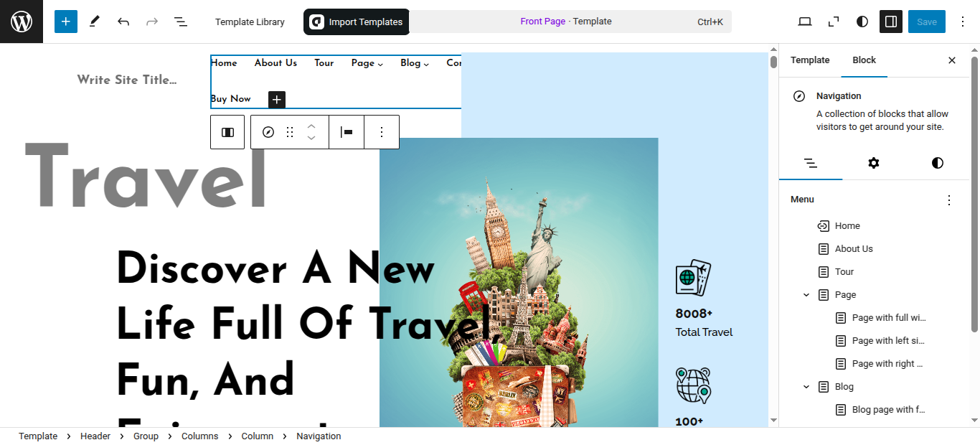Image resolution: width=980 pixels, height=445 pixels.
Task: Click the globe with pins icon
Action: 693,385
